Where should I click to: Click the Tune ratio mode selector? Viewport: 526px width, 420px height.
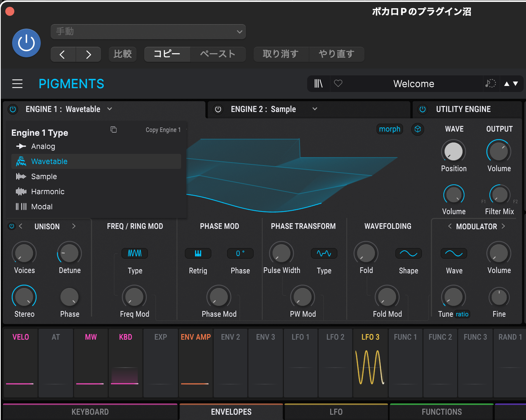point(462,314)
